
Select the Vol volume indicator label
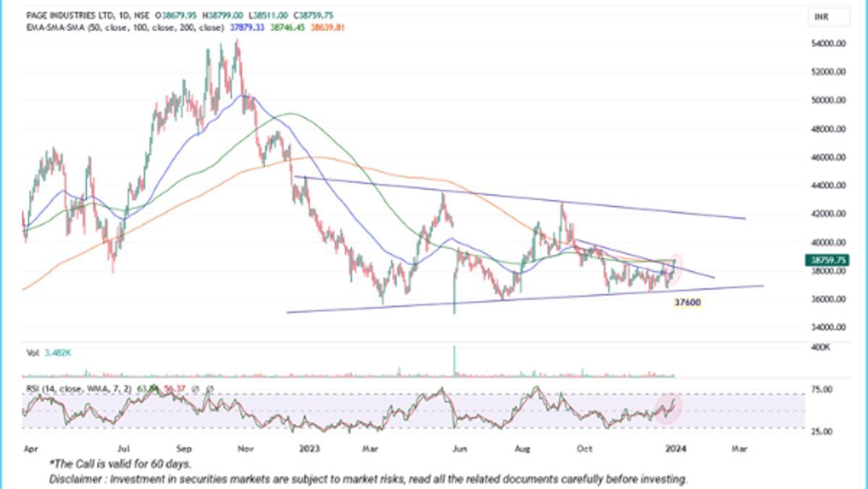click(x=32, y=353)
